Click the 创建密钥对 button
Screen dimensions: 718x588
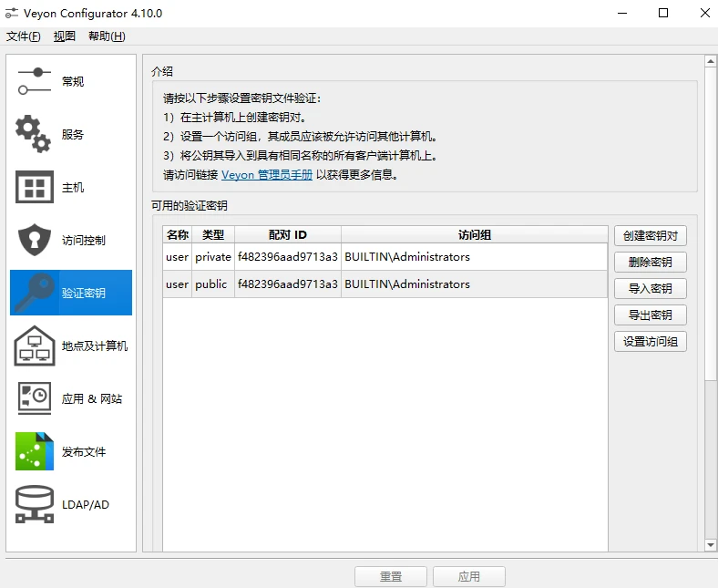[x=651, y=235]
